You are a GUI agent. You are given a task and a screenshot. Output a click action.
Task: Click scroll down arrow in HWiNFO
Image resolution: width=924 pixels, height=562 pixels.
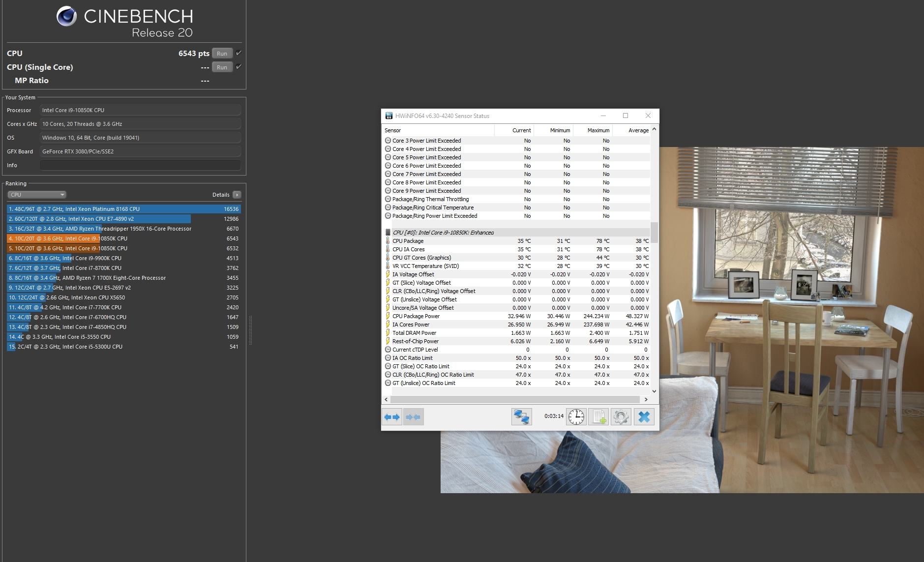click(x=654, y=391)
